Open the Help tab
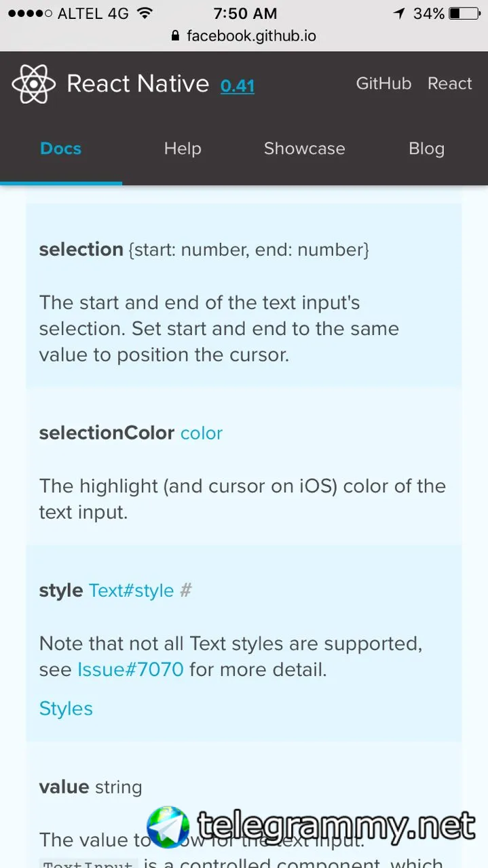The image size is (488, 868). (183, 149)
